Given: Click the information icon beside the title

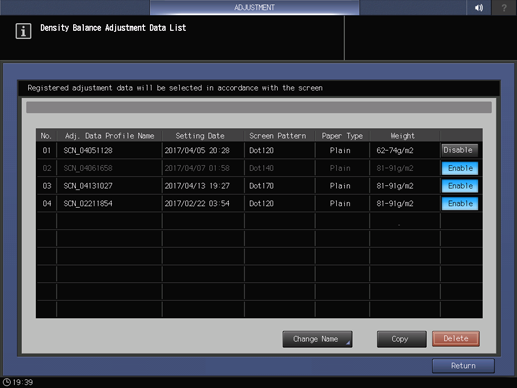Looking at the screenshot, I should [x=23, y=31].
